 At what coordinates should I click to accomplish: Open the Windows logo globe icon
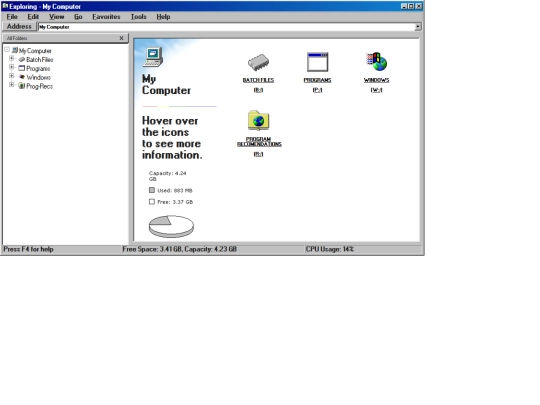tap(376, 62)
